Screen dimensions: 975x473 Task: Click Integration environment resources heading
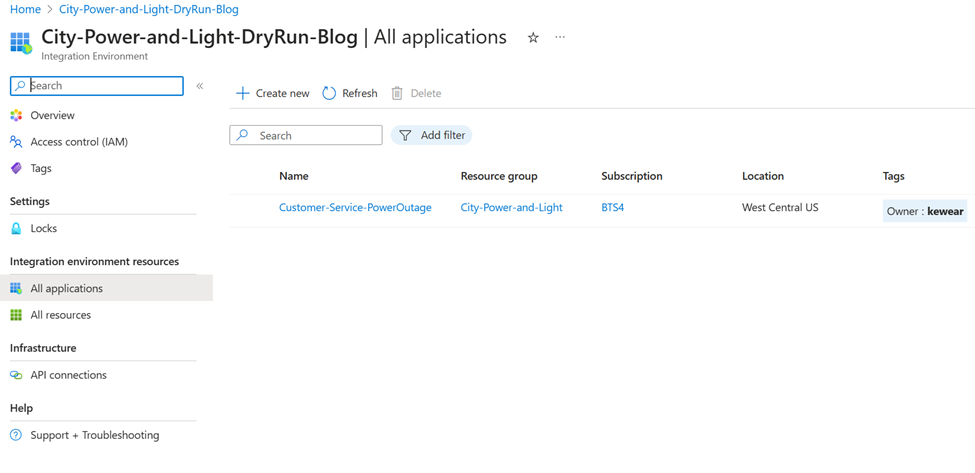point(95,262)
